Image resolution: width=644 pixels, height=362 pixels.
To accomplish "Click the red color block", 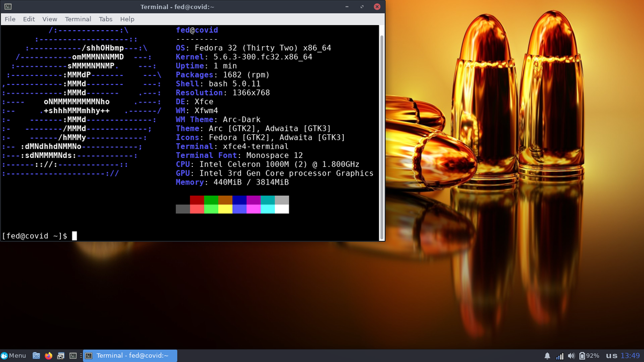I will tap(197, 200).
